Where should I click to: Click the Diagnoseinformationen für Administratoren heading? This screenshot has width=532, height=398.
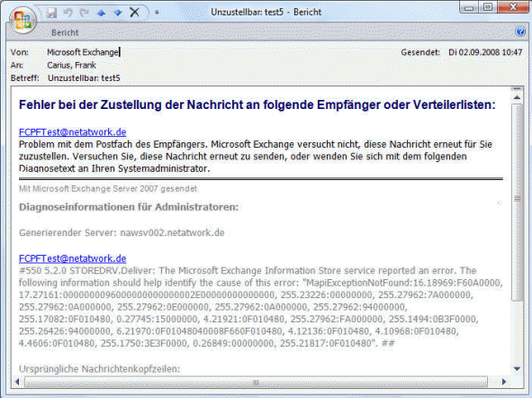coord(129,207)
